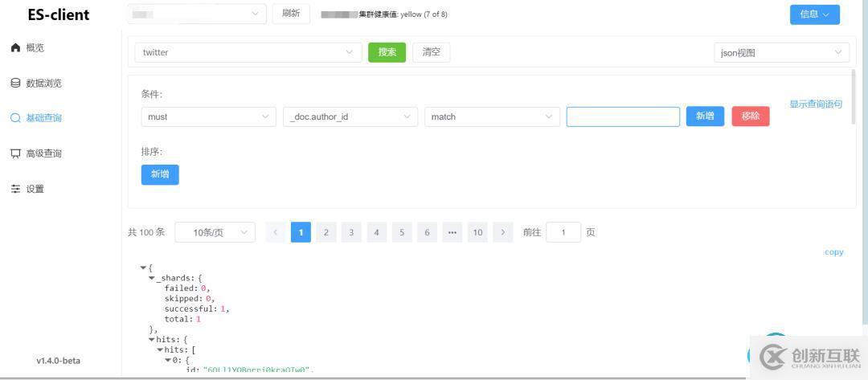Image resolution: width=868 pixels, height=380 pixels.
Task: Click the icon beside 高级查询
Action: [15, 153]
